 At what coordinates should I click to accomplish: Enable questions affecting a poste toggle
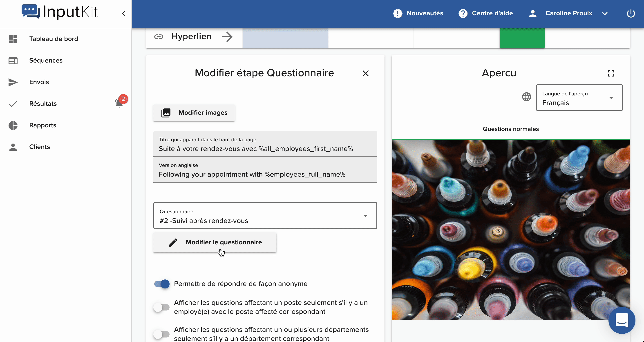[x=161, y=307]
